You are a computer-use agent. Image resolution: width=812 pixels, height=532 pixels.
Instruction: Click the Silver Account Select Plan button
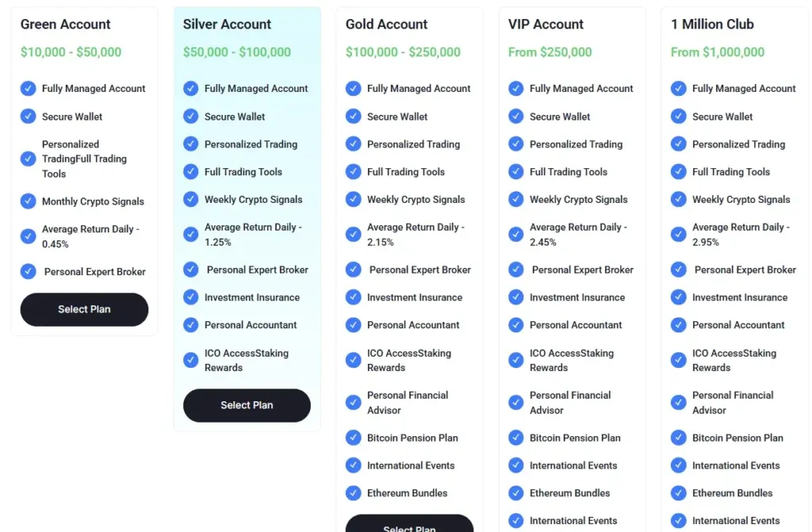[x=247, y=405]
